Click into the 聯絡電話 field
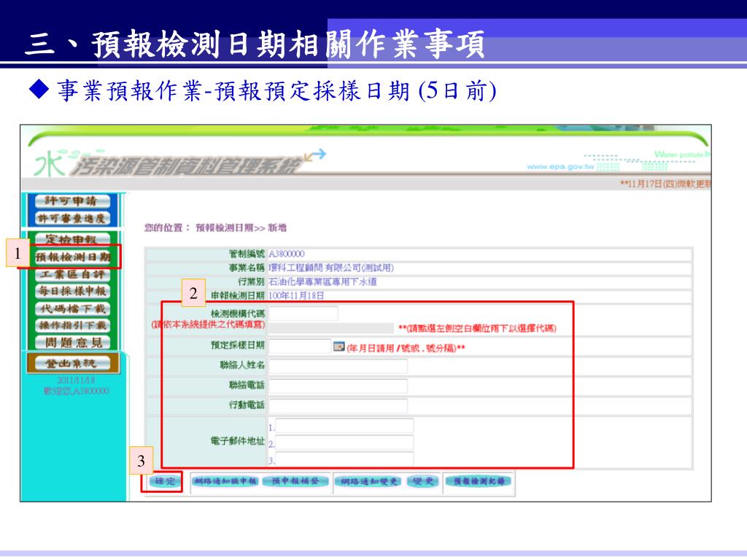The image size is (747, 560). pos(338,386)
